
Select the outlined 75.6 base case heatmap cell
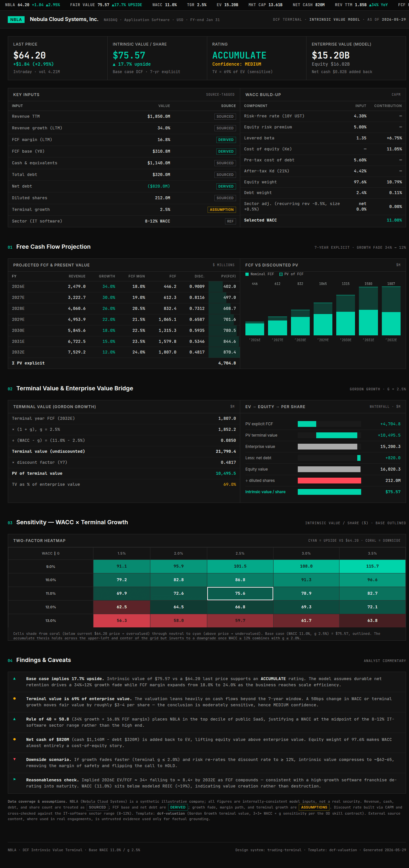[x=240, y=593]
